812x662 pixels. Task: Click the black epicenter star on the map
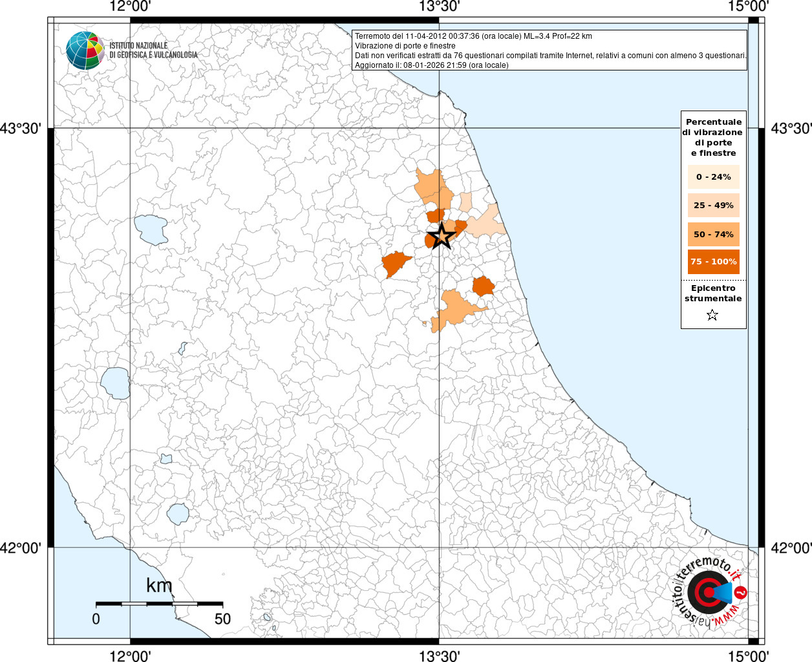(x=442, y=236)
